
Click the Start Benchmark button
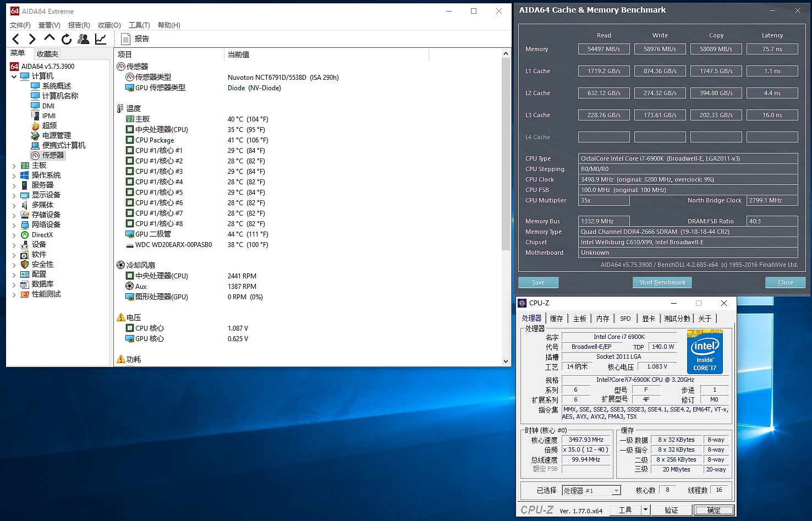(662, 282)
